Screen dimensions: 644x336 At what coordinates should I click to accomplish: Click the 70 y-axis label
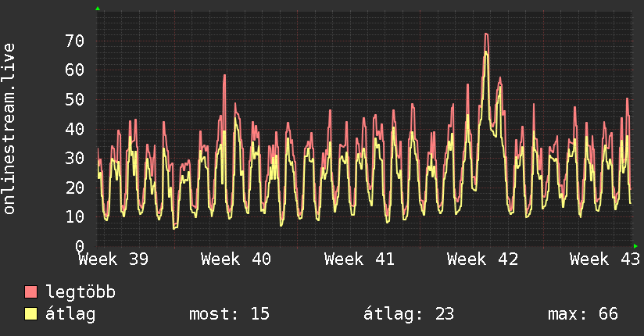75,41
